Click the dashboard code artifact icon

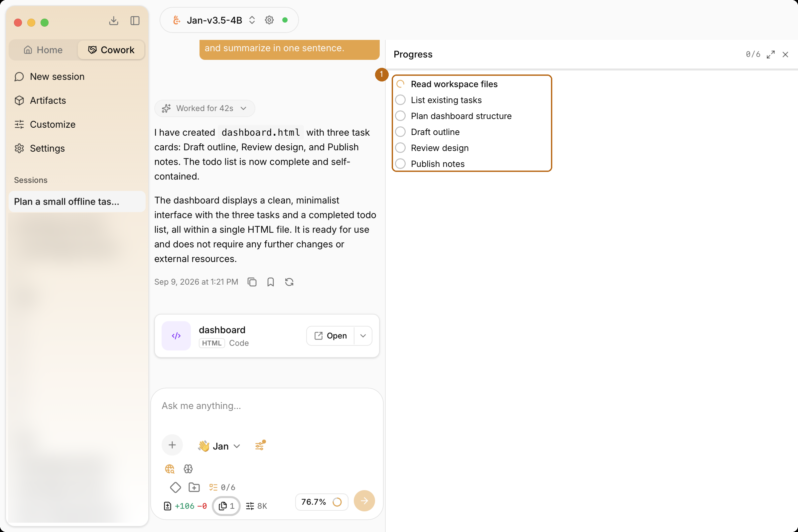point(176,336)
